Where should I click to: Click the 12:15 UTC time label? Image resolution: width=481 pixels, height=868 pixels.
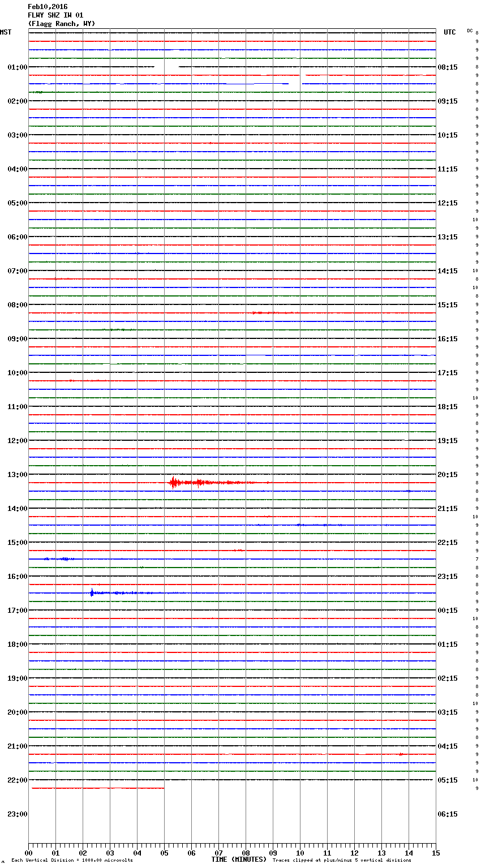point(448,203)
